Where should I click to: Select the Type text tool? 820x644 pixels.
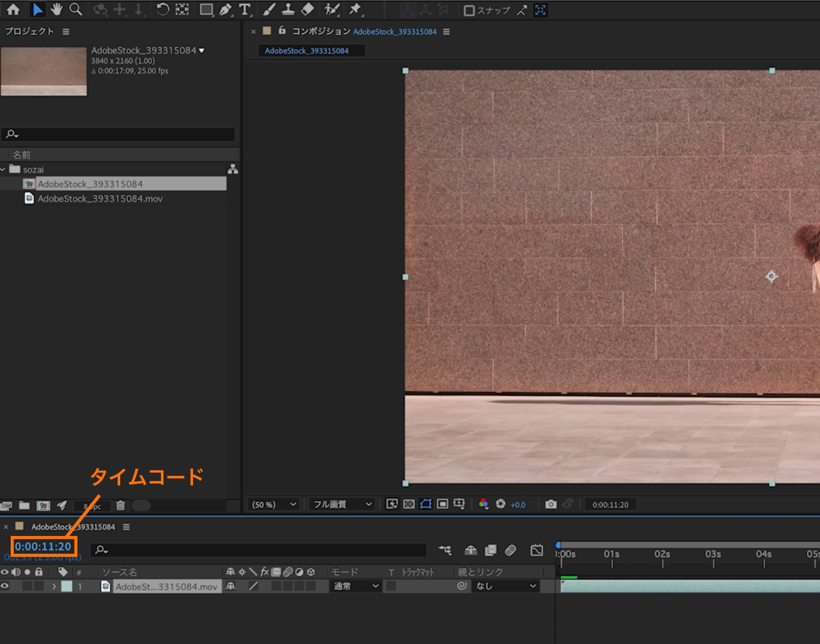click(245, 10)
